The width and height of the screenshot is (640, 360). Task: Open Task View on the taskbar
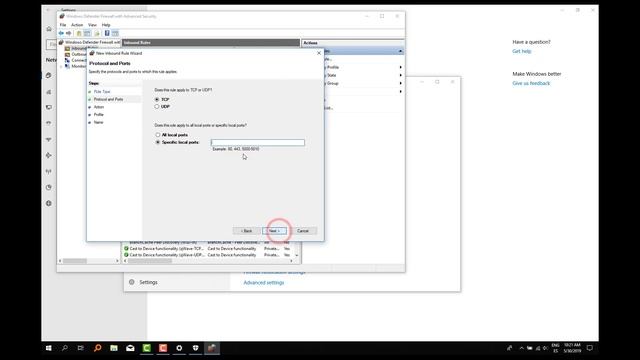pos(81,348)
